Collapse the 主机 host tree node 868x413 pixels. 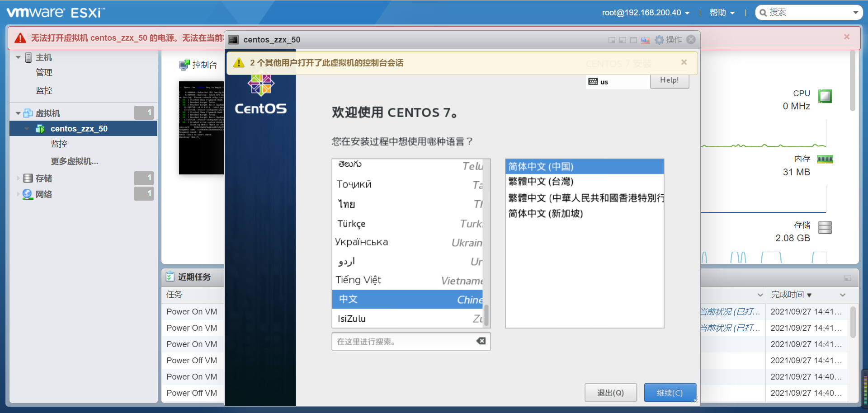point(18,57)
